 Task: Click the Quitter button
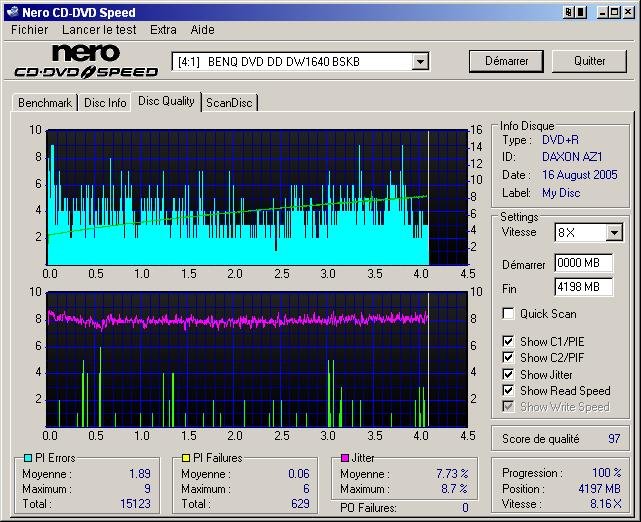[x=589, y=61]
